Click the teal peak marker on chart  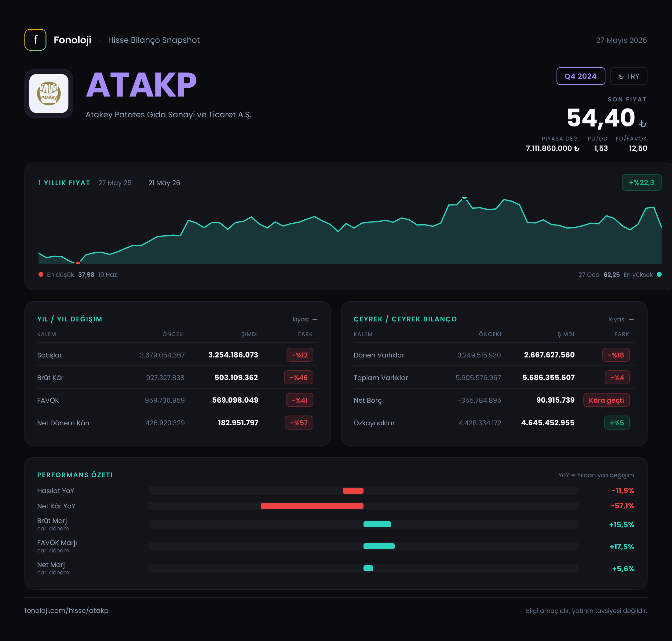click(x=464, y=197)
